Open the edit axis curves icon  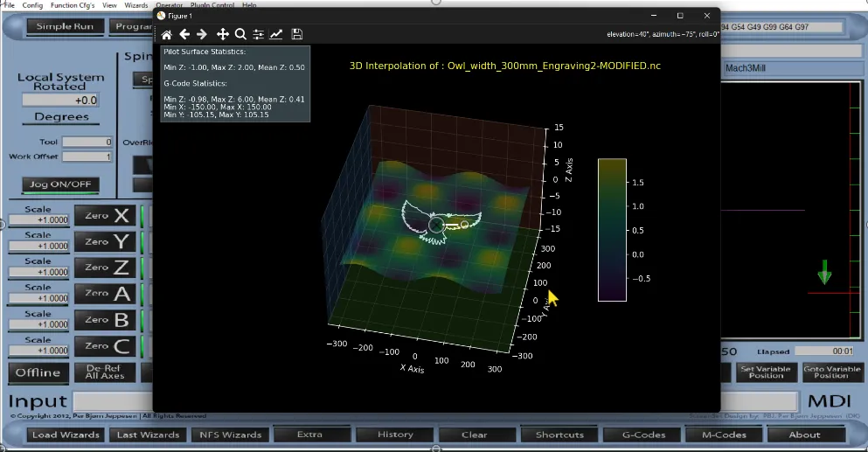point(276,34)
